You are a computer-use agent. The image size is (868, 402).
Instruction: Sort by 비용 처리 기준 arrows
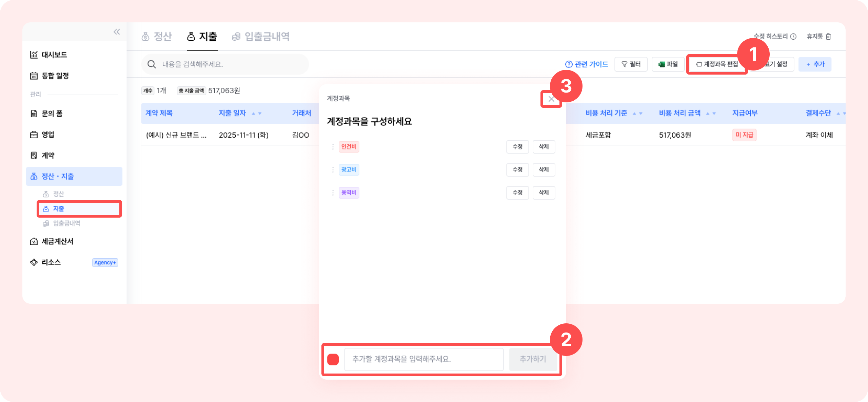pos(637,113)
